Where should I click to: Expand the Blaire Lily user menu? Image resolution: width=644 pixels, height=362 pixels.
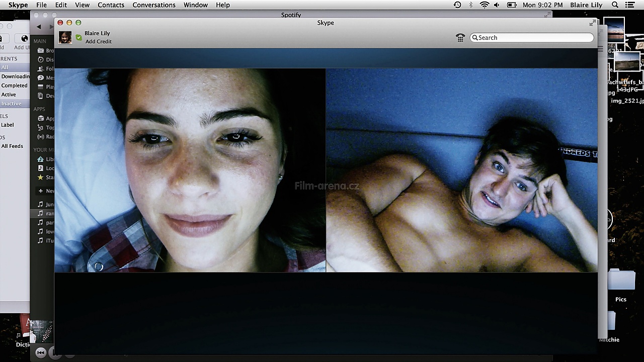(x=586, y=5)
